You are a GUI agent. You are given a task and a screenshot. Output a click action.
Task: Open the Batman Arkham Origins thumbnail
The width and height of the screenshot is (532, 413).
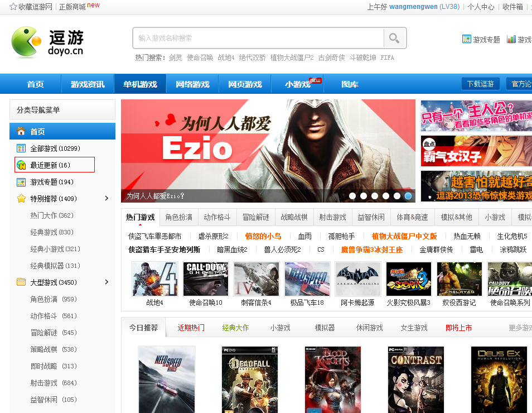tap(357, 279)
